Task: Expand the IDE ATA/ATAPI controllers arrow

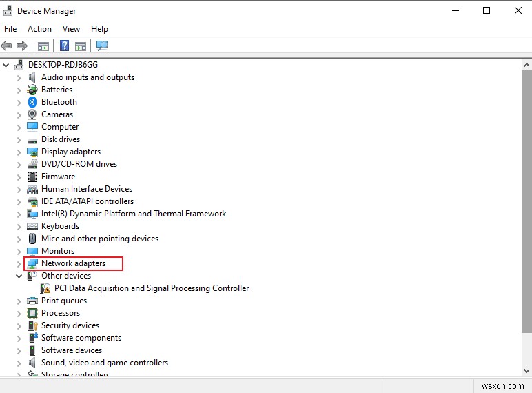Action: 19,202
